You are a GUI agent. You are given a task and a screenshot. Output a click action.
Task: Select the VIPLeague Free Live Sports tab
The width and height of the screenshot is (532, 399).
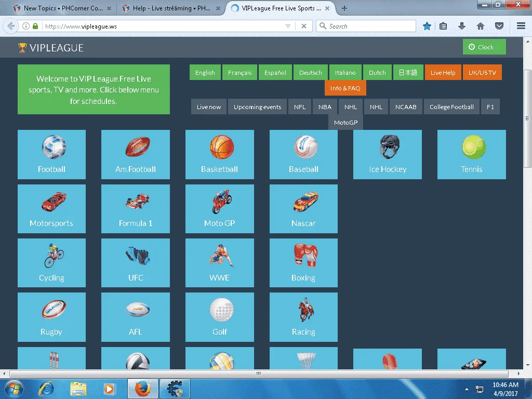pos(281,8)
